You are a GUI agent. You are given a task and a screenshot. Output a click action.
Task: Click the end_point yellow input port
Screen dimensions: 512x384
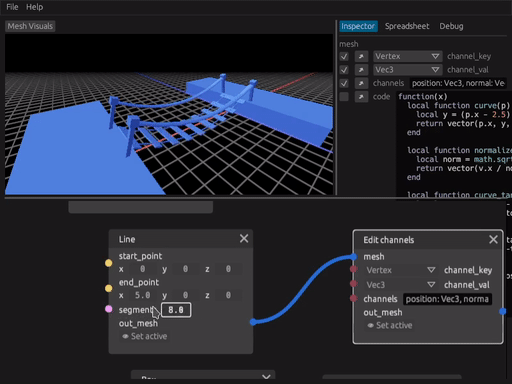[109, 288]
